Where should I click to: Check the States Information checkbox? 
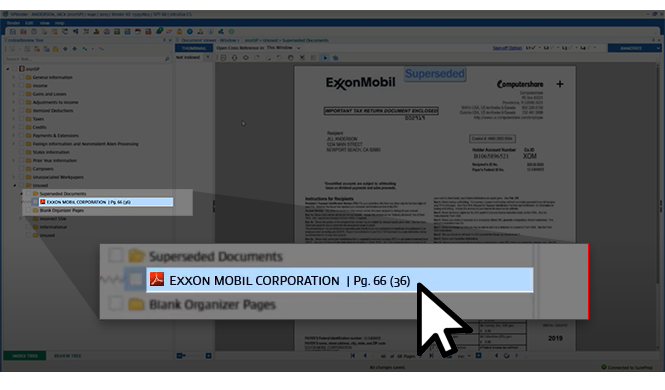(21, 152)
